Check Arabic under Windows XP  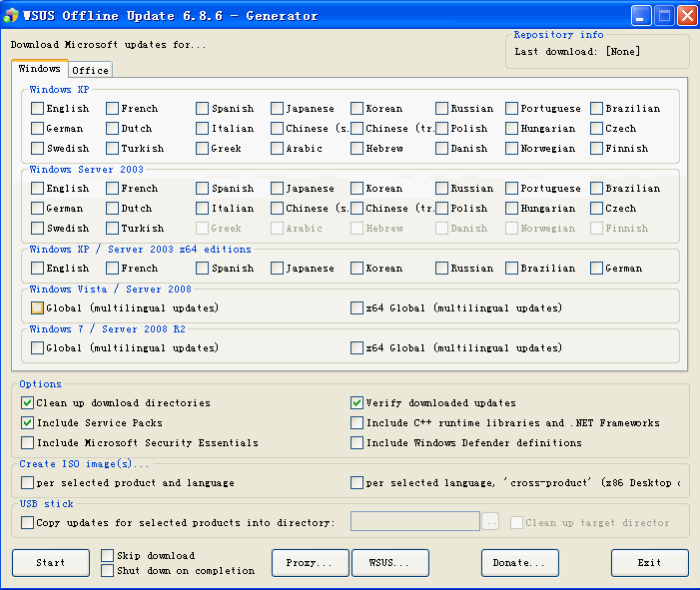pyautogui.click(x=278, y=148)
